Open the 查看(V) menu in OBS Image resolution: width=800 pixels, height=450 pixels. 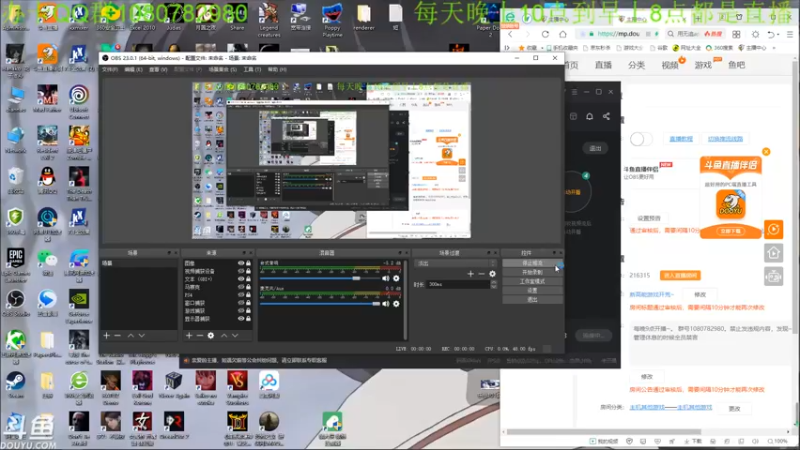[x=158, y=69]
